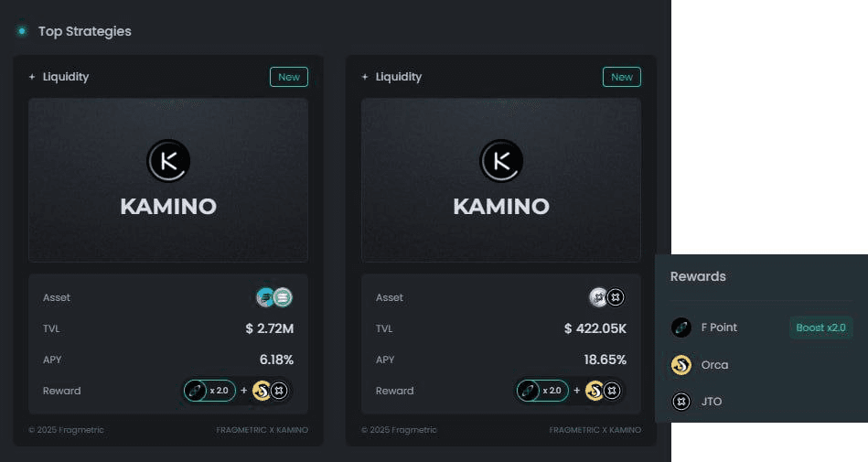Image resolution: width=868 pixels, height=462 pixels.
Task: Click the asset token pair icons in right card
Action: coord(606,297)
